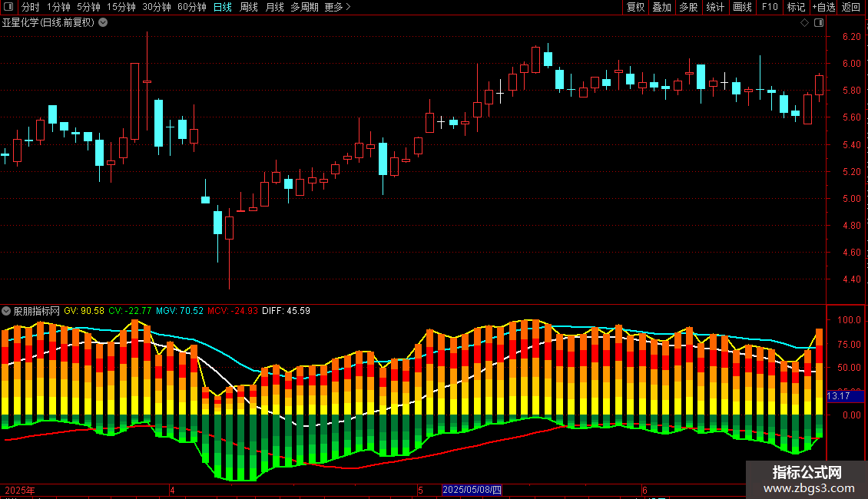The image size is (868, 499).
Task: Click the 5.00 price axis label
Action: coord(851,199)
